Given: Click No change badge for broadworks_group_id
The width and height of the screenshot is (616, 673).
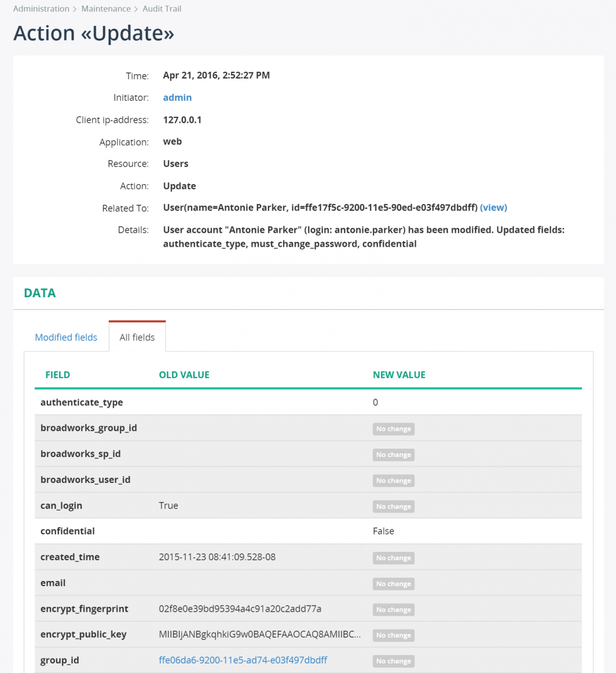Looking at the screenshot, I should [x=393, y=429].
